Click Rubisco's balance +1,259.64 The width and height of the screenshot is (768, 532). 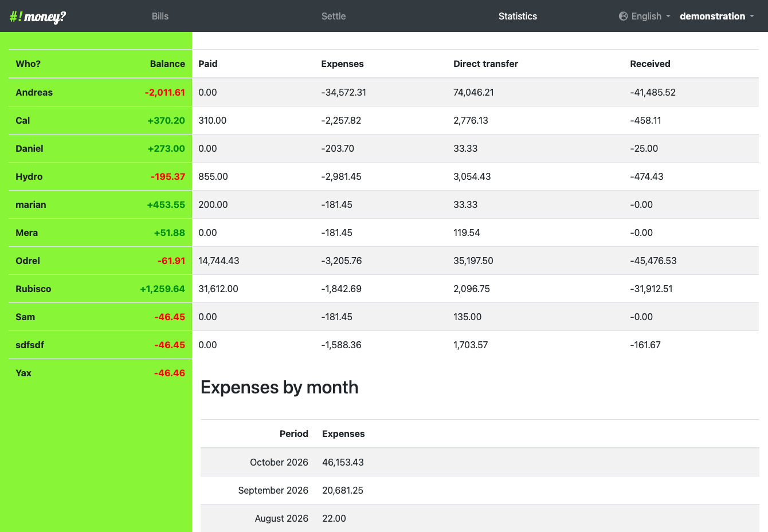163,289
